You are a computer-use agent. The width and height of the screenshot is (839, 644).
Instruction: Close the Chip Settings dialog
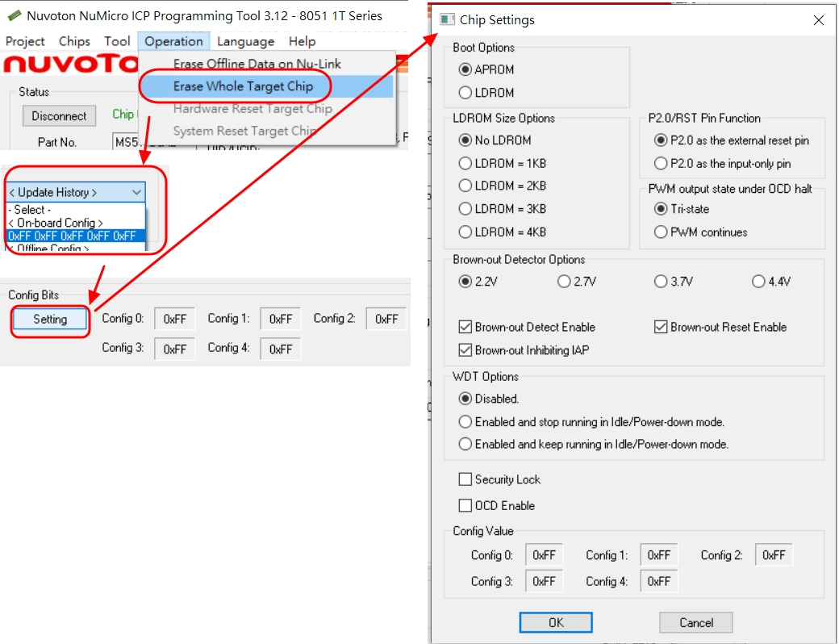[x=818, y=20]
